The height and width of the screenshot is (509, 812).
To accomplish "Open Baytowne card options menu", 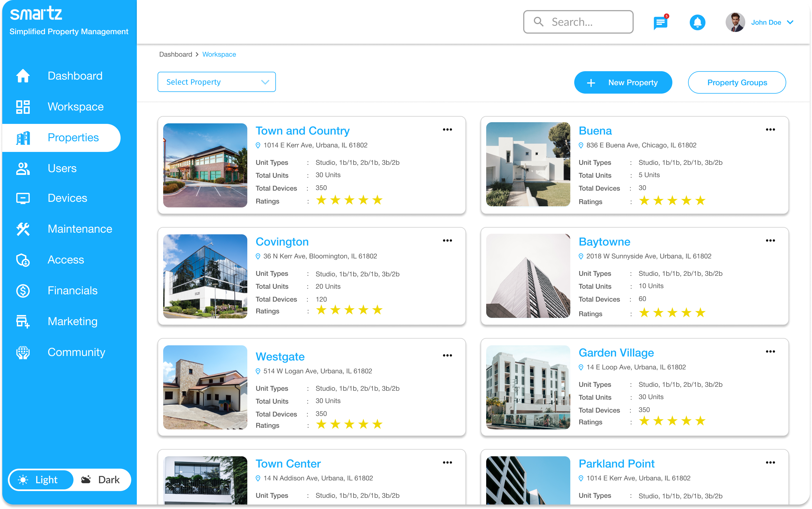I will (x=770, y=240).
